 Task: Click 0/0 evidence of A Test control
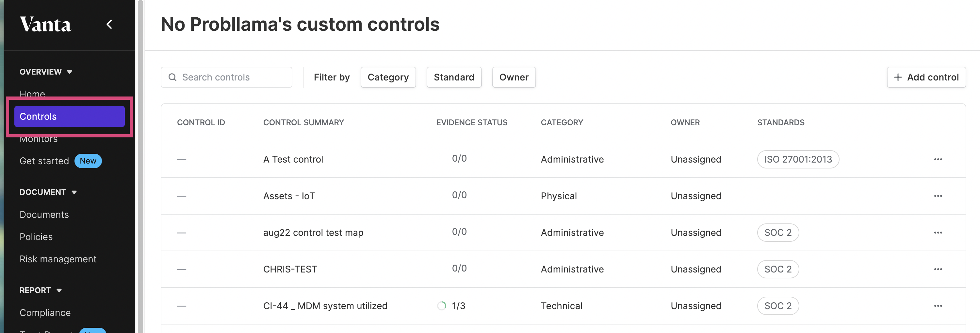459,159
